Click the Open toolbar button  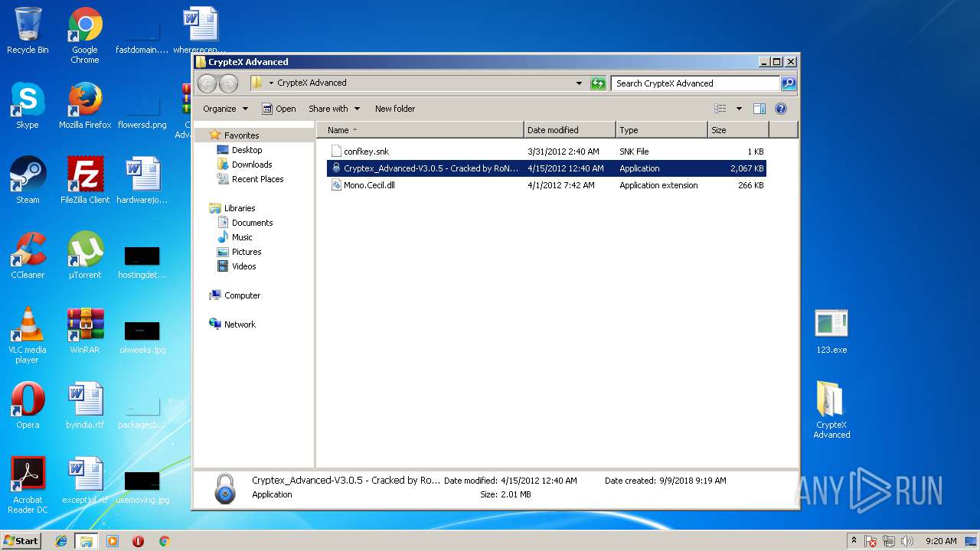279,109
